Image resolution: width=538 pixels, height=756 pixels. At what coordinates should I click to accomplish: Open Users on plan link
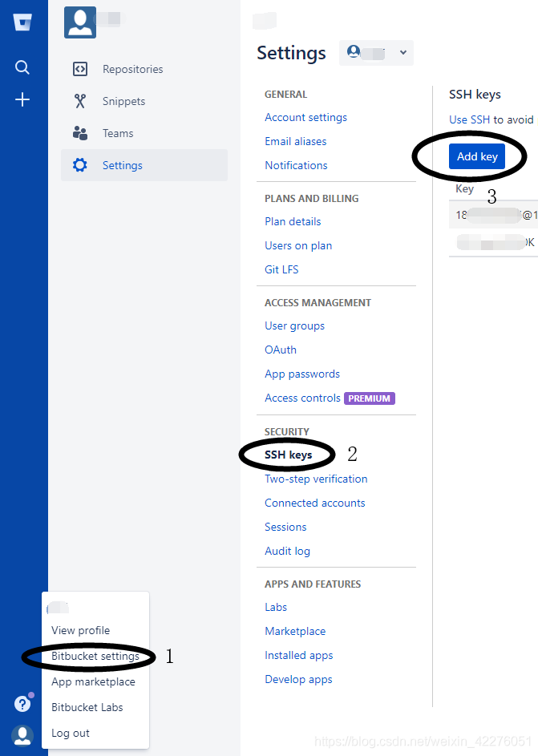tap(298, 245)
